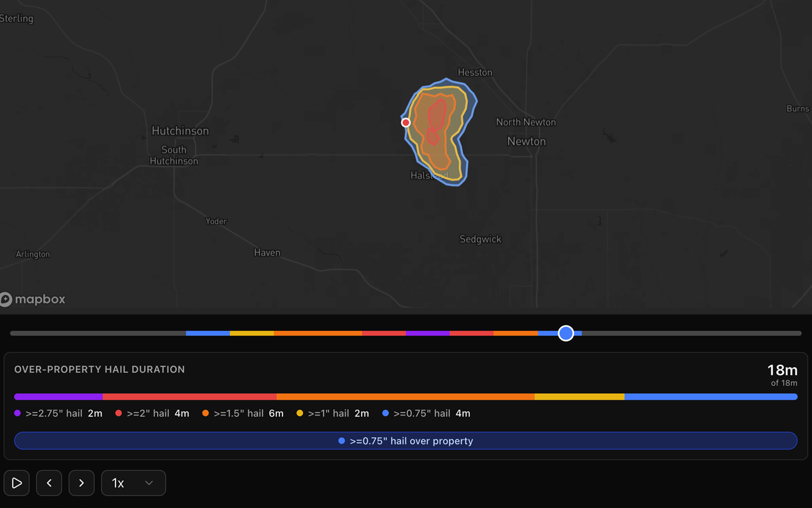Click the yellow segment of the duration bar
The image size is (812, 508).
pyautogui.click(x=579, y=397)
